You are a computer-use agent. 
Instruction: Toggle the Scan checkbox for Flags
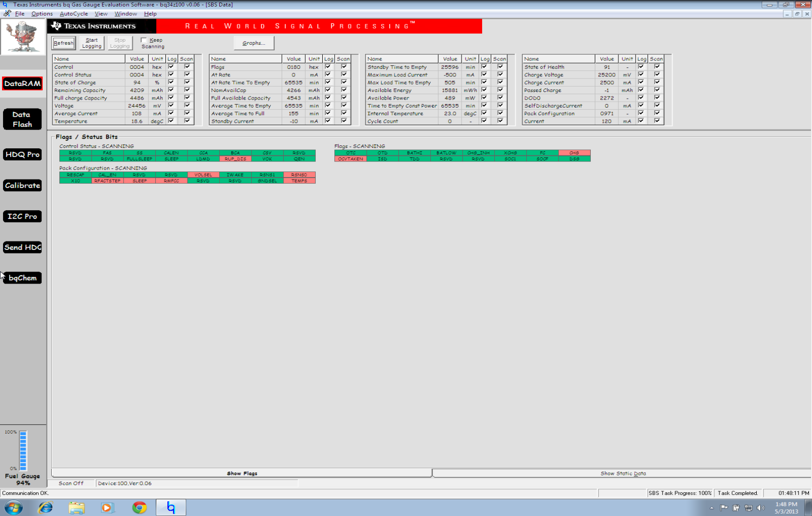[344, 66]
